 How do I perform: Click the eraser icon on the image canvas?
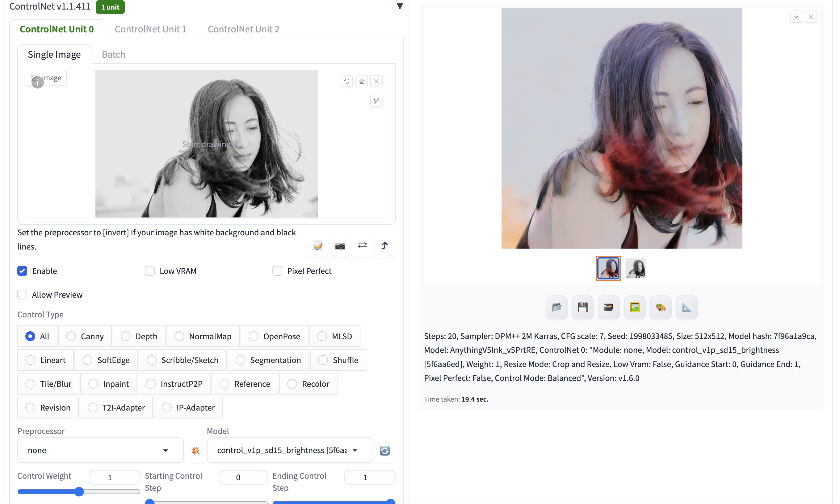coord(361,81)
